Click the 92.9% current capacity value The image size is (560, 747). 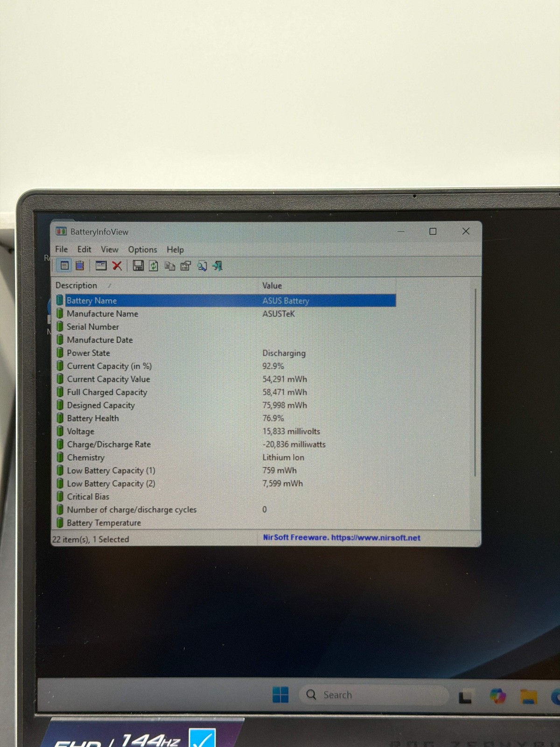(x=273, y=366)
